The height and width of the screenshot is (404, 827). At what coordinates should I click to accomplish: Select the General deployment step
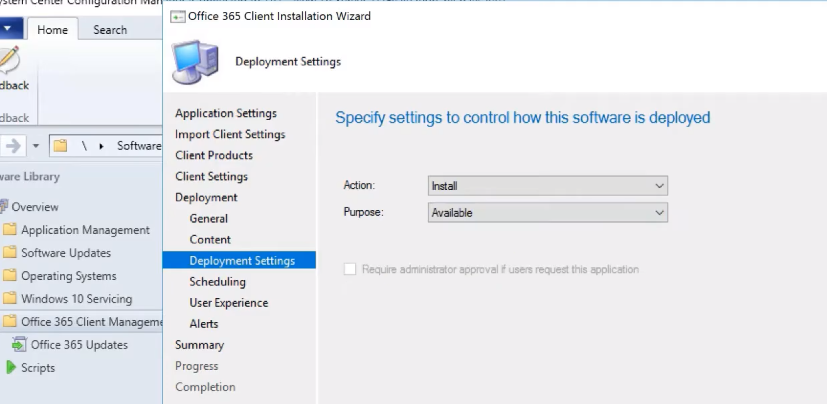pos(208,219)
